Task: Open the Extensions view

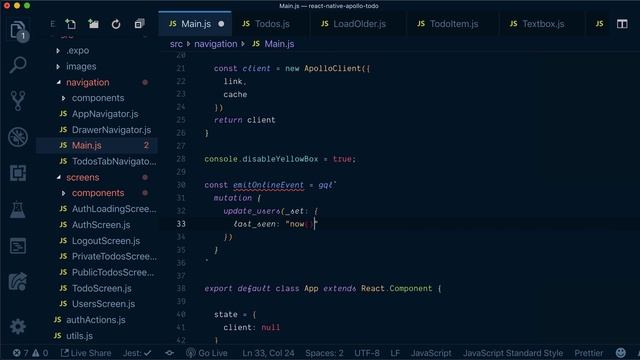Action: (x=18, y=173)
